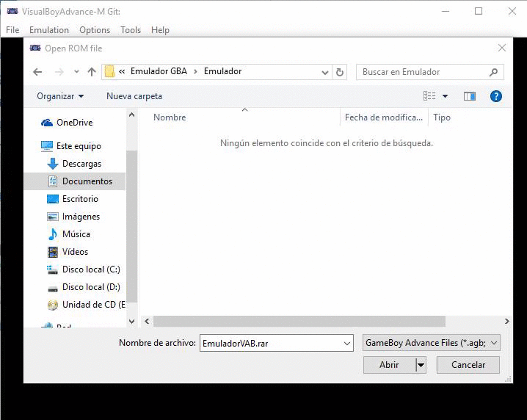The height and width of the screenshot is (420, 527).
Task: Click the VisualBoyAdvance-M title bar icon
Action: 12,12
